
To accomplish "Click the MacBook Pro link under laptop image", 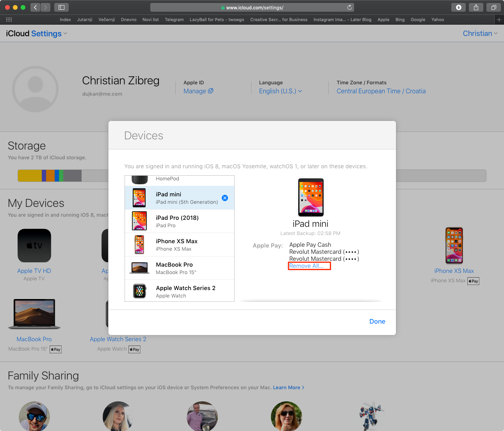I will [34, 339].
